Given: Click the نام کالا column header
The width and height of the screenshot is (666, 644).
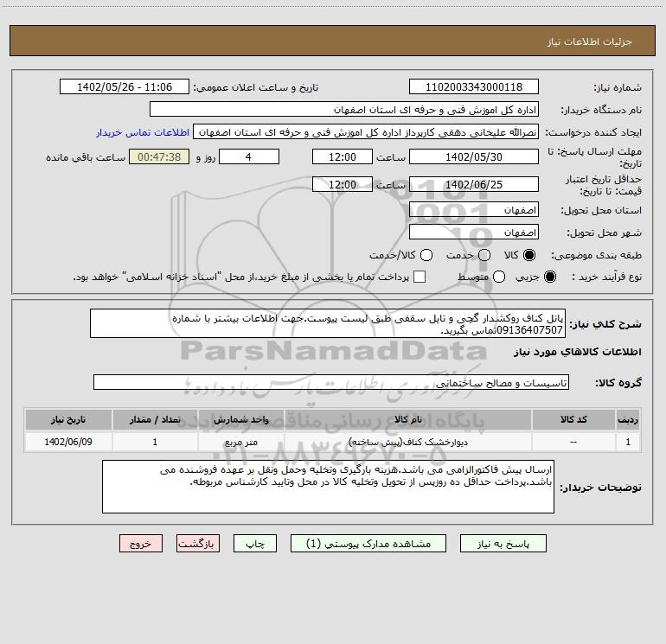Looking at the screenshot, I should (408, 419).
